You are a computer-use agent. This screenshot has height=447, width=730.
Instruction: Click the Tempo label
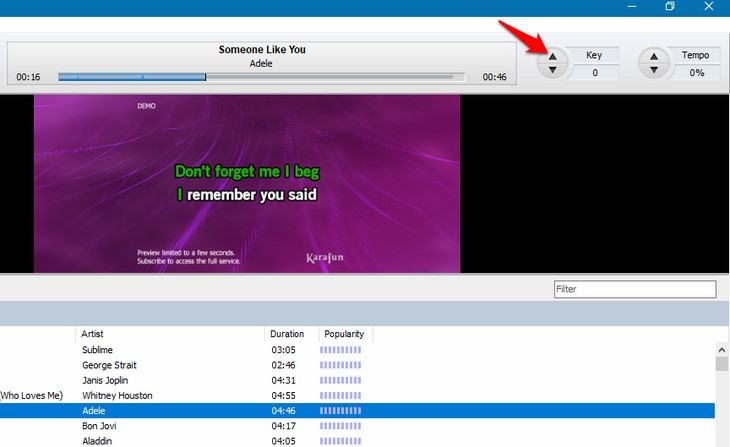[696, 55]
